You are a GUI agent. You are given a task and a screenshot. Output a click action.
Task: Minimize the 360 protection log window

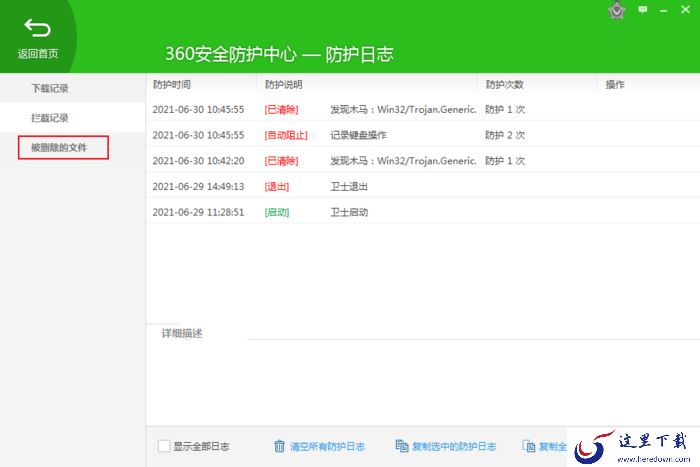[x=664, y=10]
